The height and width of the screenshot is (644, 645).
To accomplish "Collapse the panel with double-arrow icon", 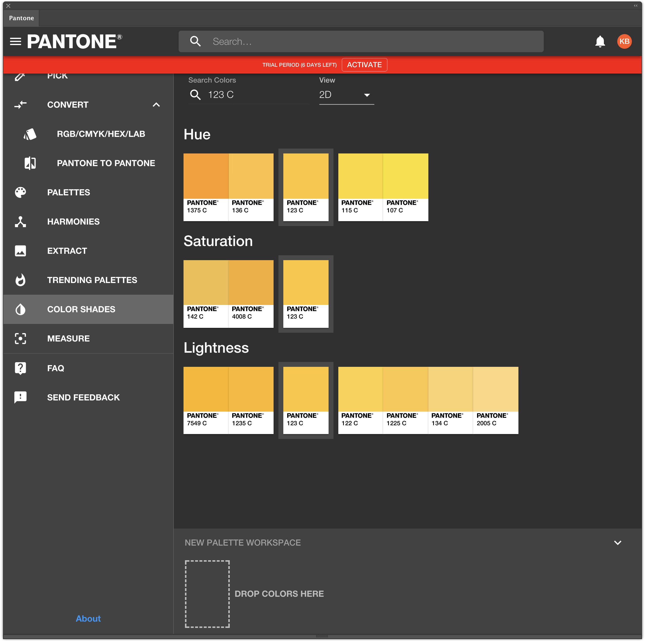I will pyautogui.click(x=636, y=5).
